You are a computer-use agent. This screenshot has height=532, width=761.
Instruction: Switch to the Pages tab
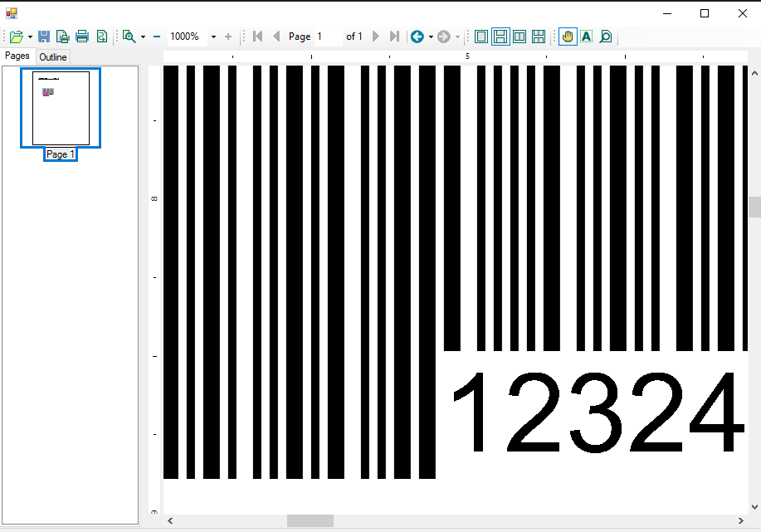[17, 56]
